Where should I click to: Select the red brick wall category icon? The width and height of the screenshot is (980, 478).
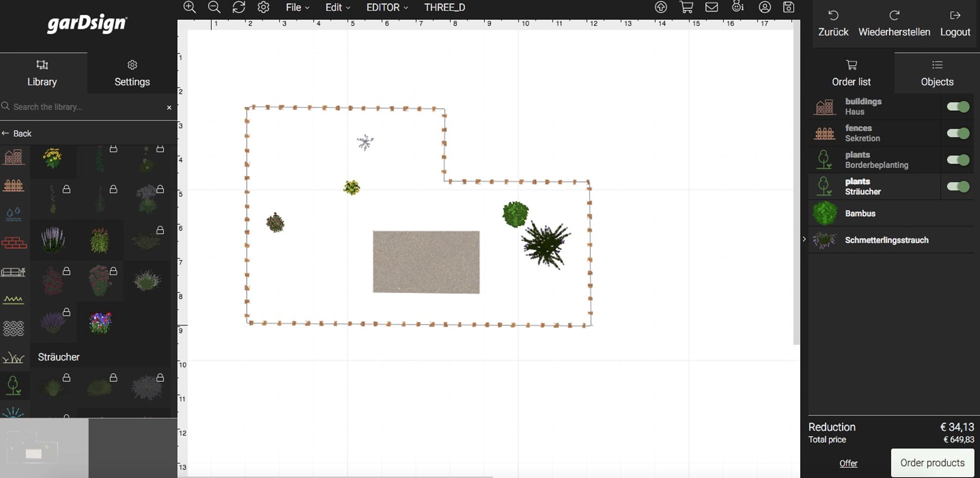click(13, 243)
